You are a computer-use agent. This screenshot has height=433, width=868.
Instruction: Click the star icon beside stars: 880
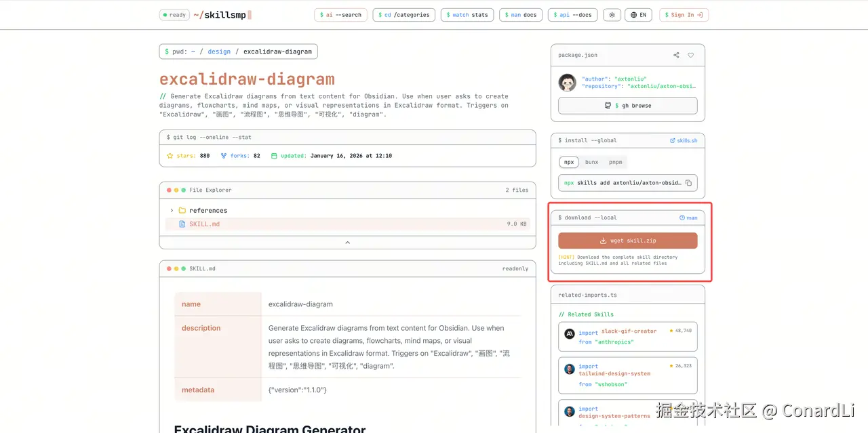pos(170,156)
